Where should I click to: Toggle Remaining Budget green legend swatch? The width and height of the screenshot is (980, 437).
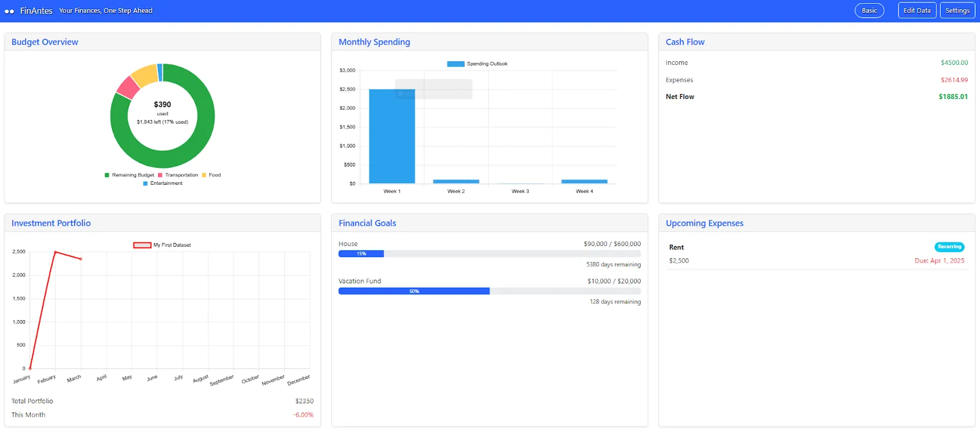tap(107, 175)
